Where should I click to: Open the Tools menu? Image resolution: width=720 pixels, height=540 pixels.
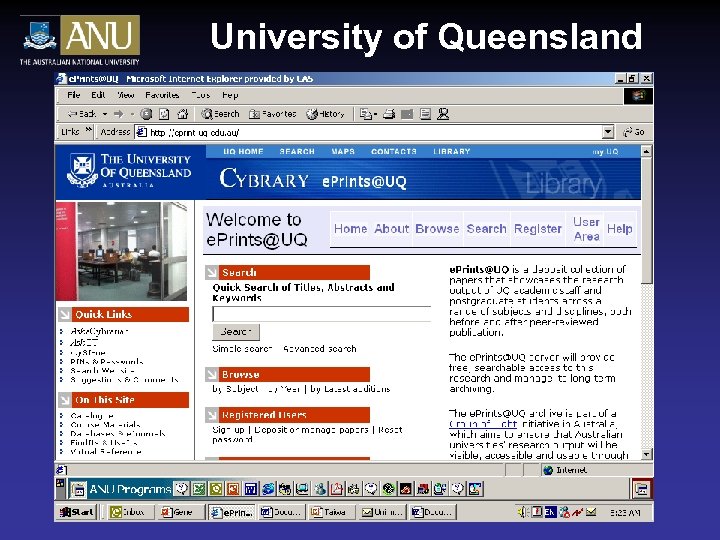click(x=201, y=95)
